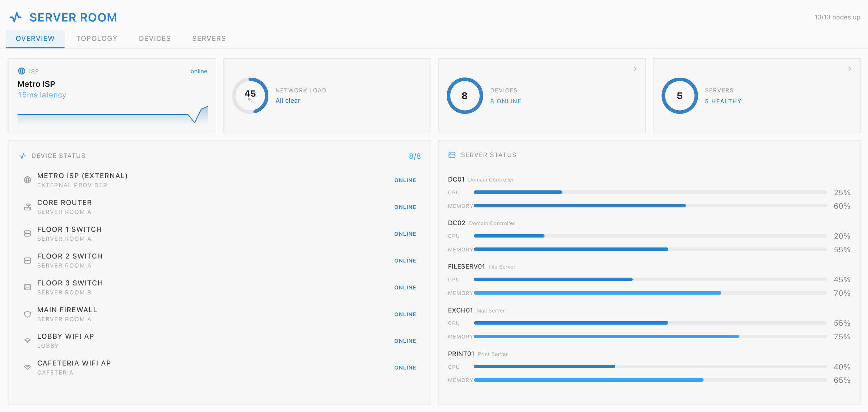Click the Metro ISP (External) globe icon
Viewport: 868px width, 412px height.
click(27, 180)
